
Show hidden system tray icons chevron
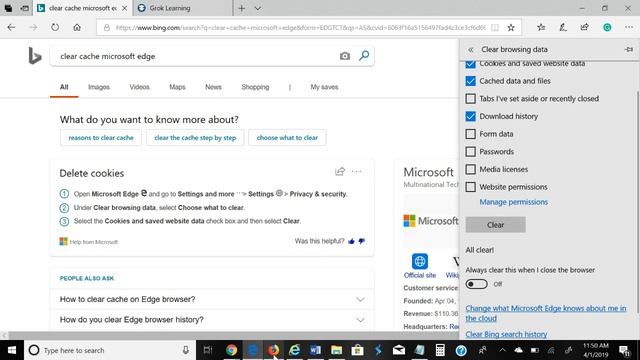pos(502,350)
